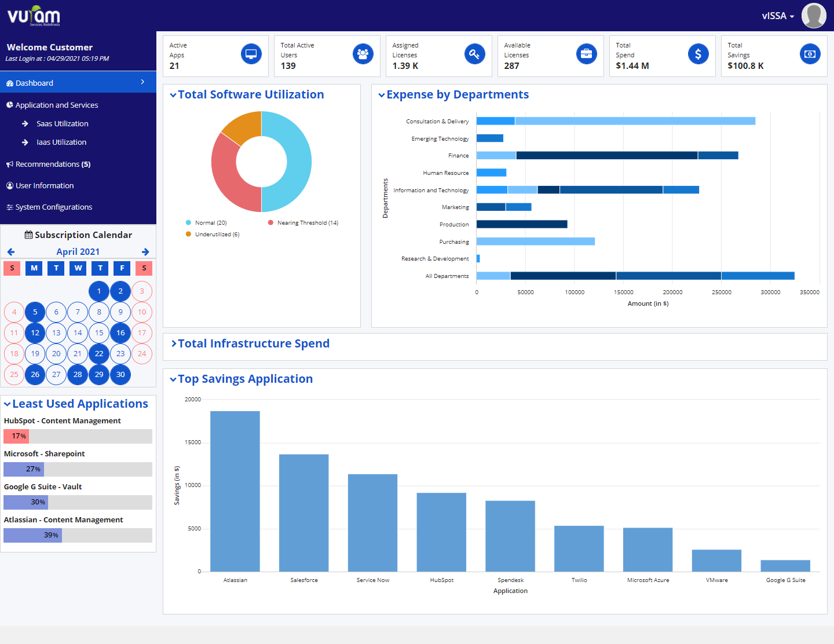Open Dashboard menu item
The image size is (834, 644).
coord(78,82)
